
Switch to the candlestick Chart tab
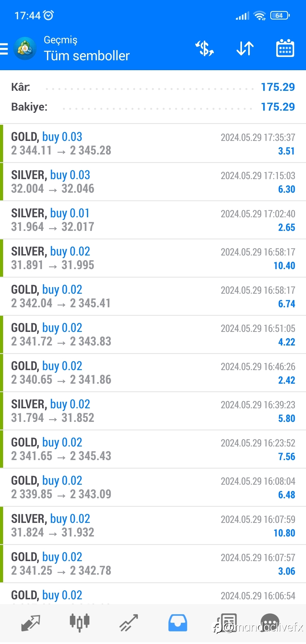[80, 623]
